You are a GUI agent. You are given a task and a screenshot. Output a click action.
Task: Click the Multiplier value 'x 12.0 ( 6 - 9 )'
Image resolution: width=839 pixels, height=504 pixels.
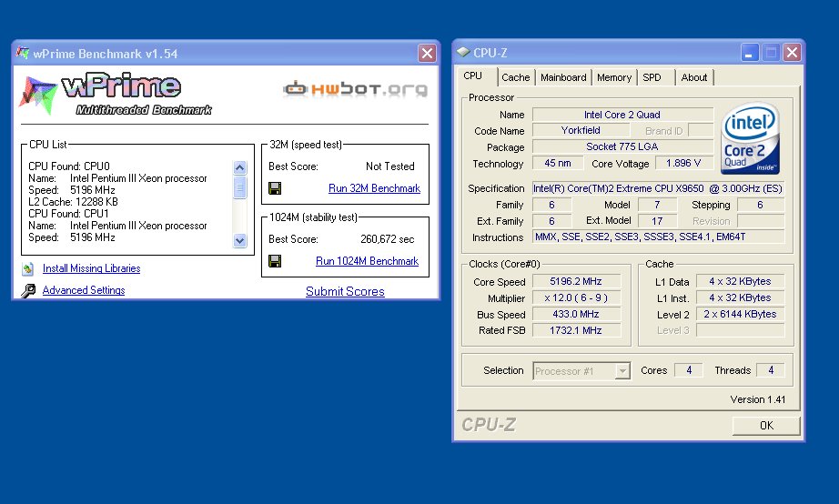coord(576,298)
